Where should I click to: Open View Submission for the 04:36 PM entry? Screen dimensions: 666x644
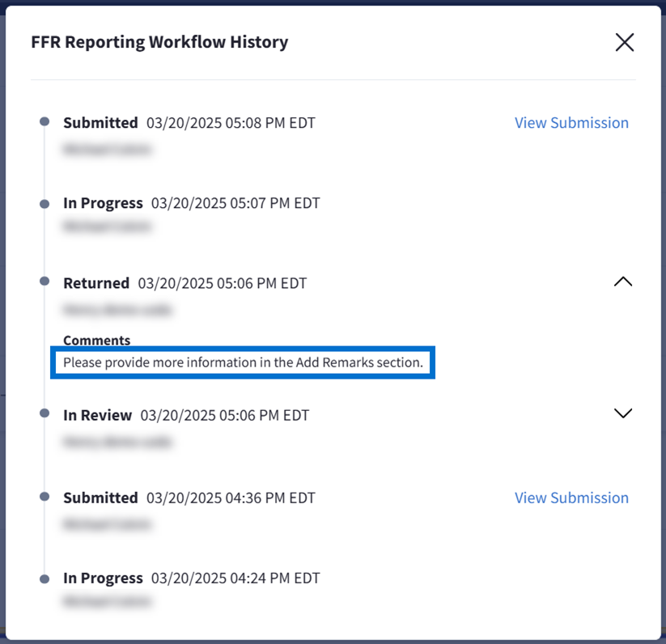click(571, 498)
